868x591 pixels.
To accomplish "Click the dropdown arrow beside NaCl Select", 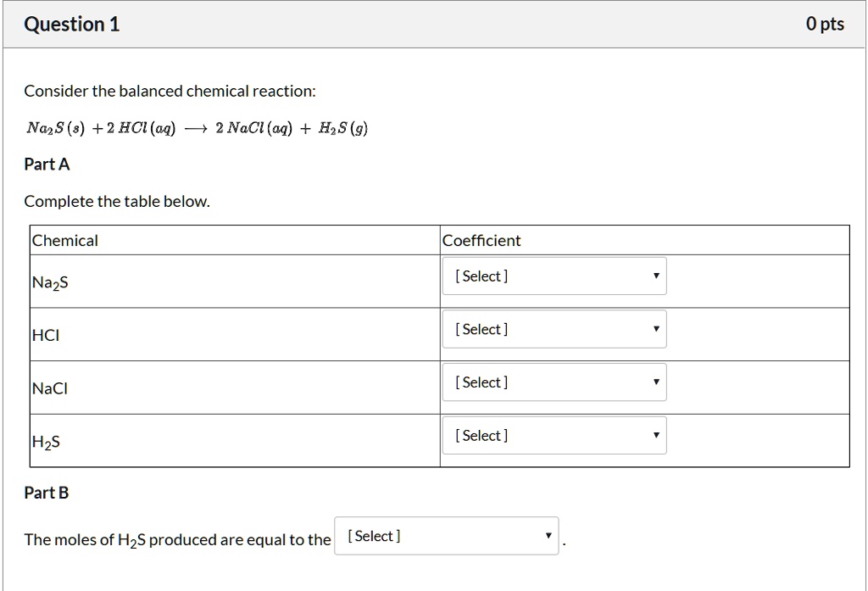I will pyautogui.click(x=655, y=382).
